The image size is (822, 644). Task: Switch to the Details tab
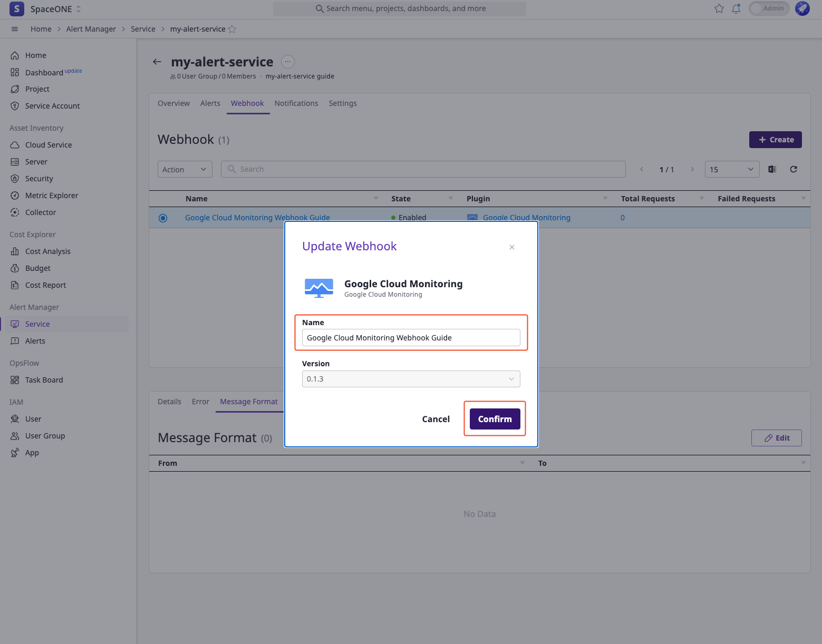[169, 402]
